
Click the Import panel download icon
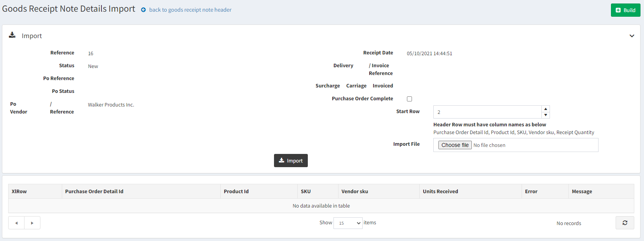pyautogui.click(x=12, y=35)
